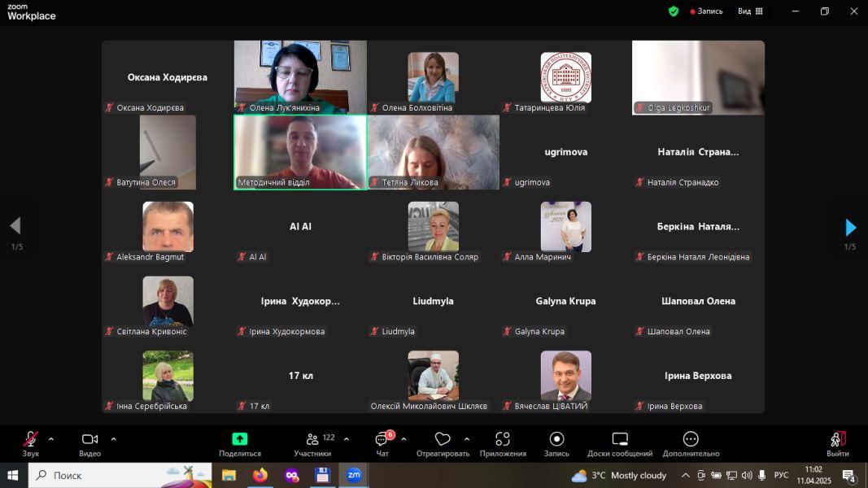This screenshot has height=488, width=868.
Task: Click the Выйти leave meeting icon
Action: (837, 440)
